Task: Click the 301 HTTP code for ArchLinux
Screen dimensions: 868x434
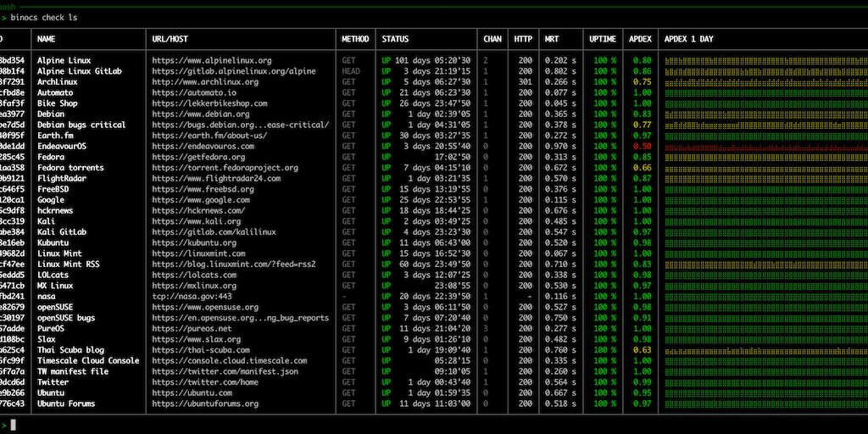Action: click(x=525, y=81)
